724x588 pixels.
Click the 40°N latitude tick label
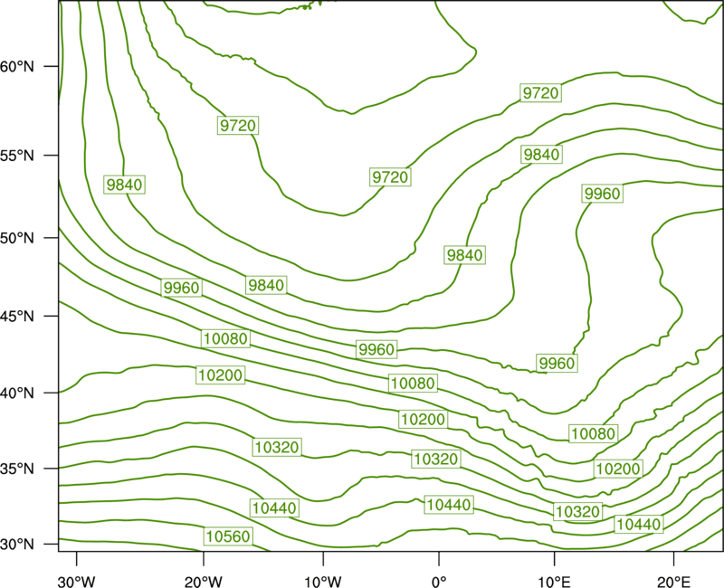(x=17, y=394)
